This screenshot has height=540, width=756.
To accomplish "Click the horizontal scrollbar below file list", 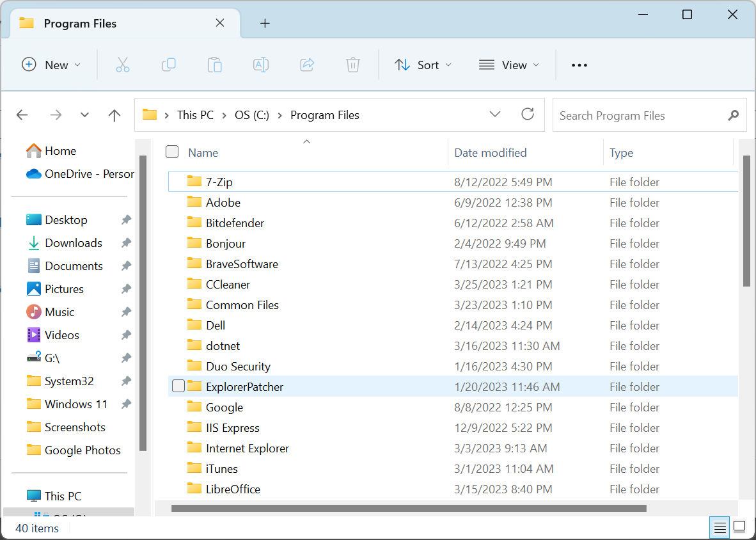I will coord(409,508).
